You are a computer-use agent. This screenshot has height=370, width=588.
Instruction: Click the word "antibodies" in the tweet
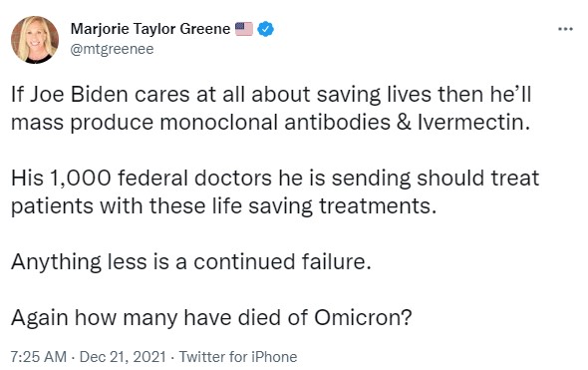point(338,123)
